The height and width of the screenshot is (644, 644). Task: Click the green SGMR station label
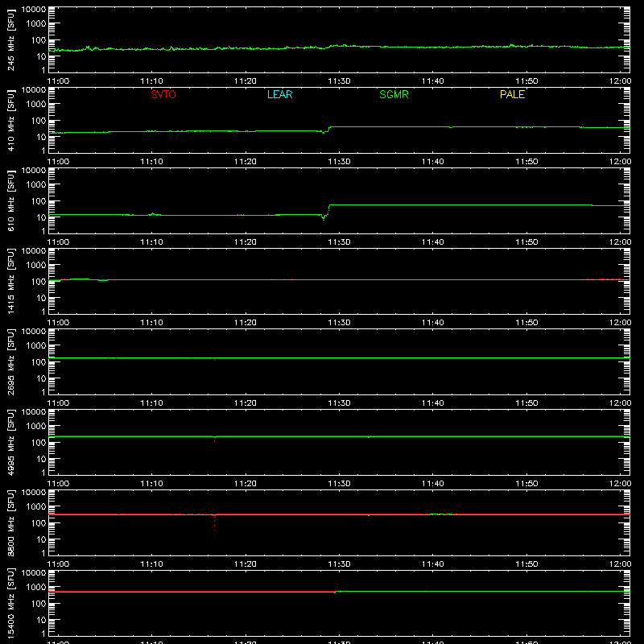[394, 94]
